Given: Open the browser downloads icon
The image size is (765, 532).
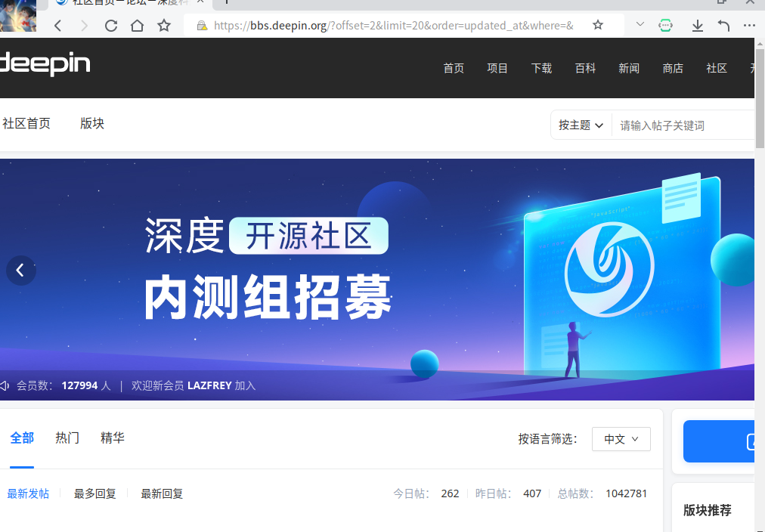Looking at the screenshot, I should [x=697, y=25].
